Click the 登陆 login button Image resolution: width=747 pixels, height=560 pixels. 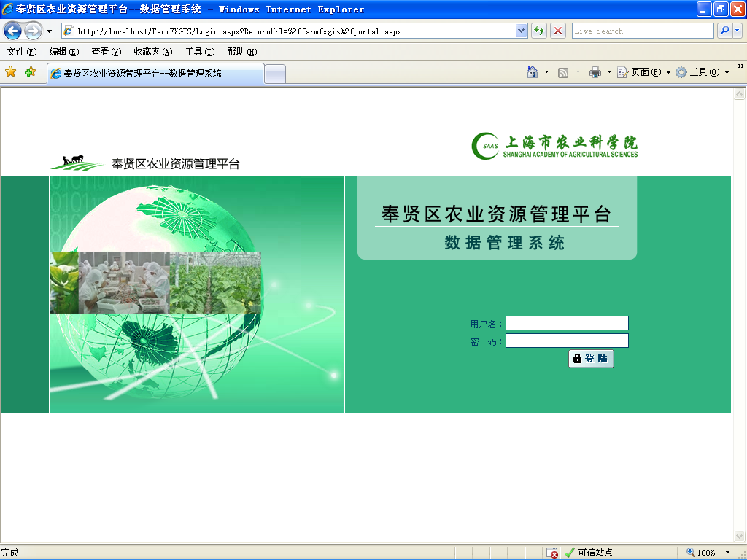pos(591,359)
